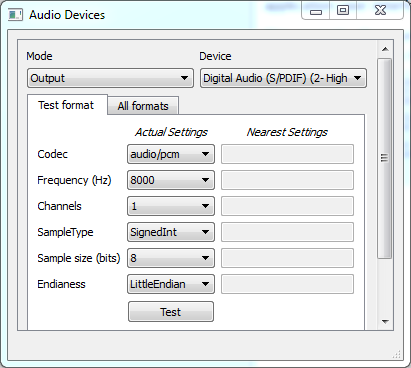Open the Mode dropdown showing Output
The width and height of the screenshot is (411, 368).
tap(110, 78)
